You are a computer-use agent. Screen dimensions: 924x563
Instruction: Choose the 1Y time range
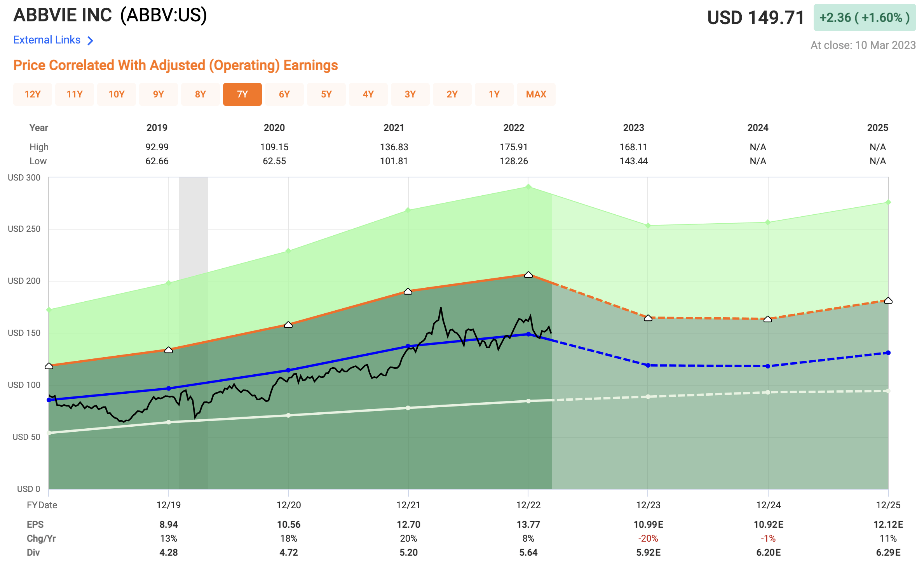tap(494, 94)
